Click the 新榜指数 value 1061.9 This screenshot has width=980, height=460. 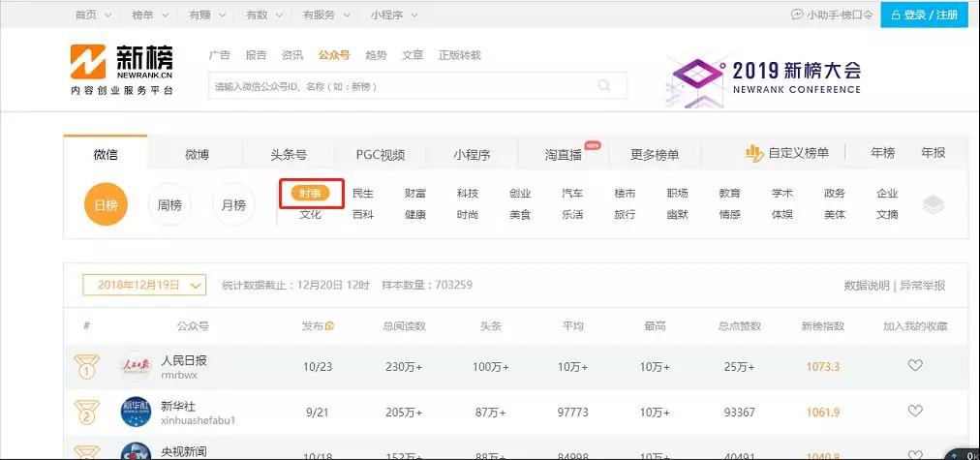click(822, 413)
